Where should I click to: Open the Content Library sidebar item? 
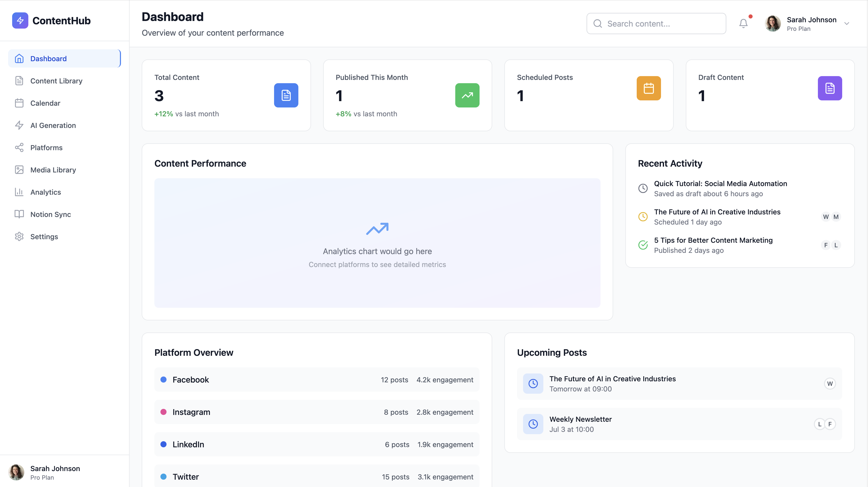pyautogui.click(x=56, y=81)
